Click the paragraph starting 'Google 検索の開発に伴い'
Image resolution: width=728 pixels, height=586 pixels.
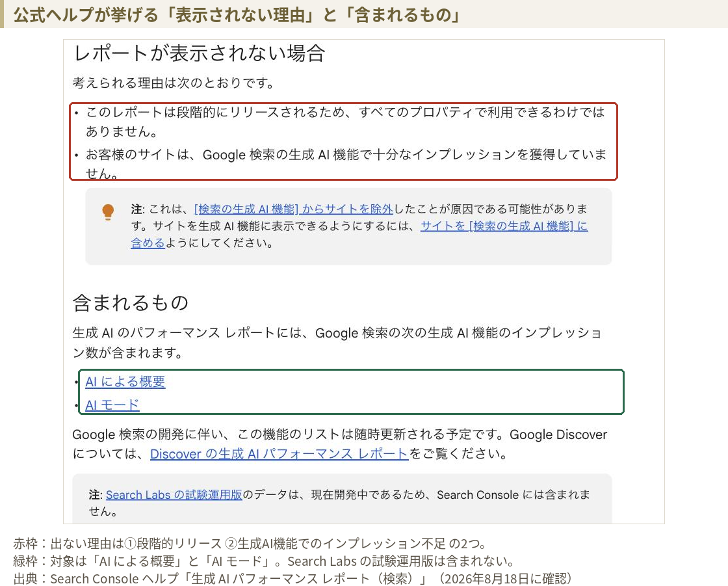point(339,444)
